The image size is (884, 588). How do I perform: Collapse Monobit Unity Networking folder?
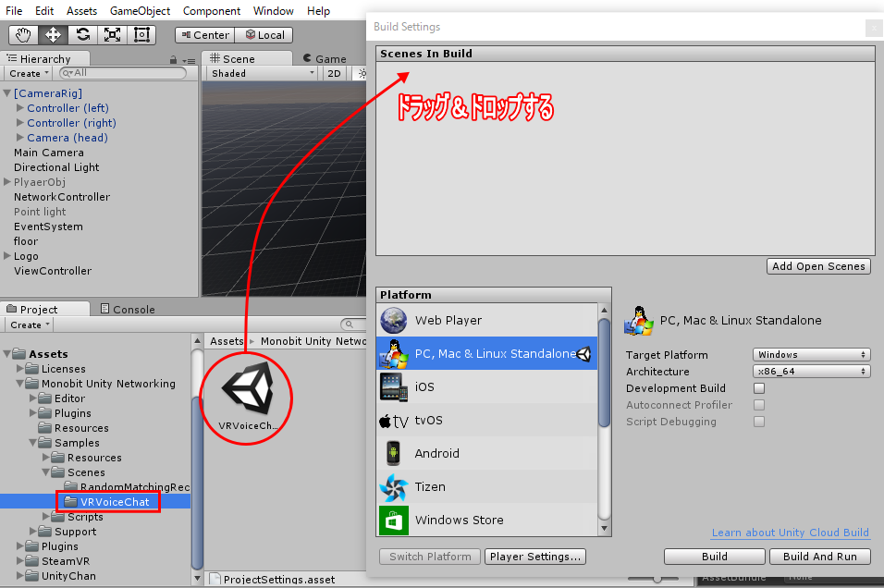pyautogui.click(x=19, y=384)
